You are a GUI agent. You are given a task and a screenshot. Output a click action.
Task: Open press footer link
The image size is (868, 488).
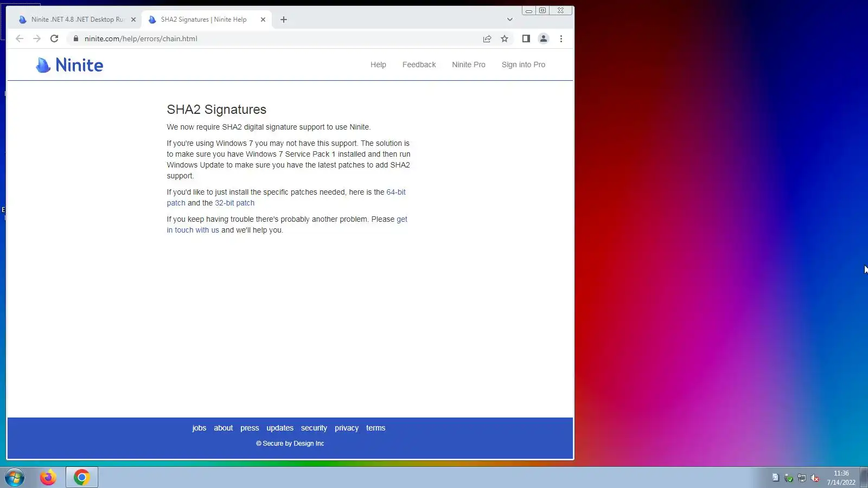tap(250, 428)
